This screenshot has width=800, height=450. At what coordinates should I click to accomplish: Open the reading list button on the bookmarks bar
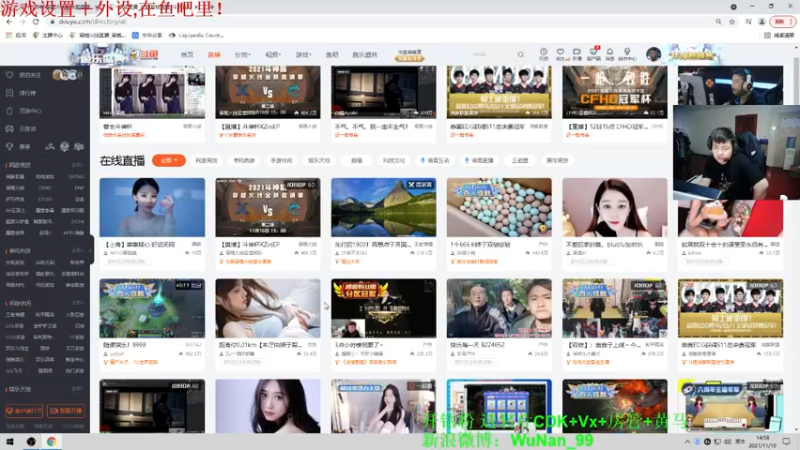(x=779, y=35)
